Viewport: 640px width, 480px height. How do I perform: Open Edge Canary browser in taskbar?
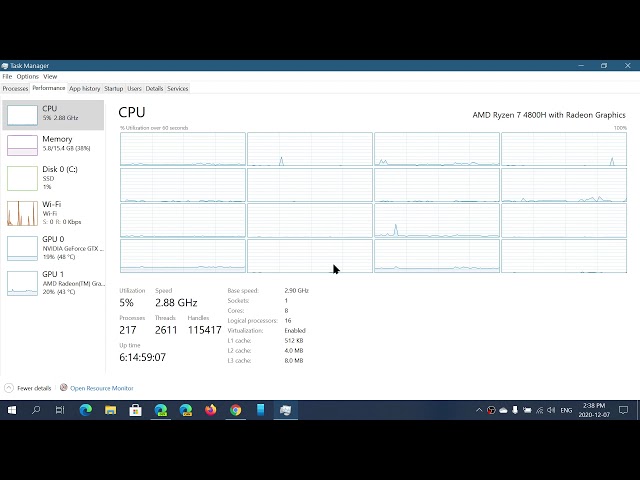click(x=186, y=410)
